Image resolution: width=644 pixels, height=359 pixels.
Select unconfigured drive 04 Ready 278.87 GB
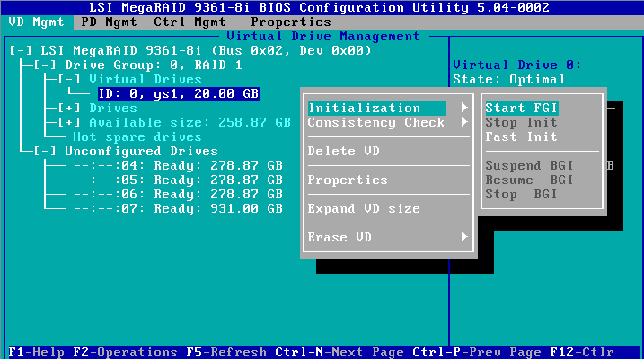[x=178, y=166]
